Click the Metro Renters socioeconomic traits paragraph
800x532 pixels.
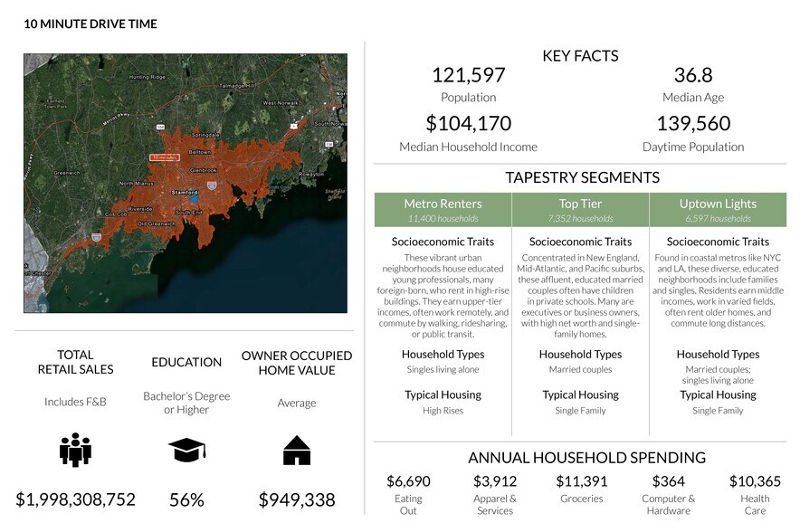[x=443, y=296]
